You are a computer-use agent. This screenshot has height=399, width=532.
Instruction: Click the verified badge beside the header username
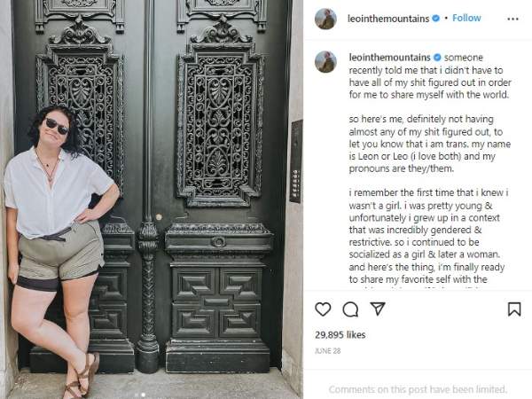pyautogui.click(x=435, y=19)
